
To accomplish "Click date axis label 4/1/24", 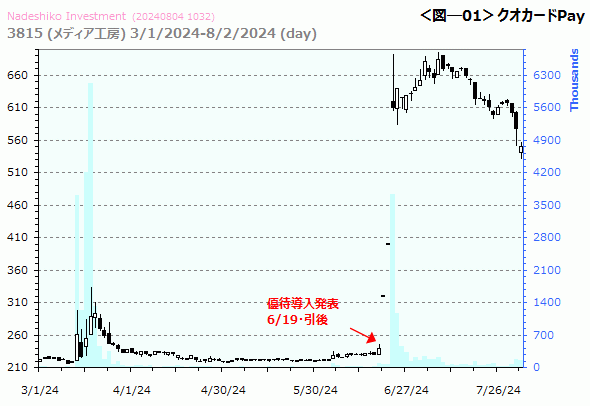I will click(x=131, y=390).
